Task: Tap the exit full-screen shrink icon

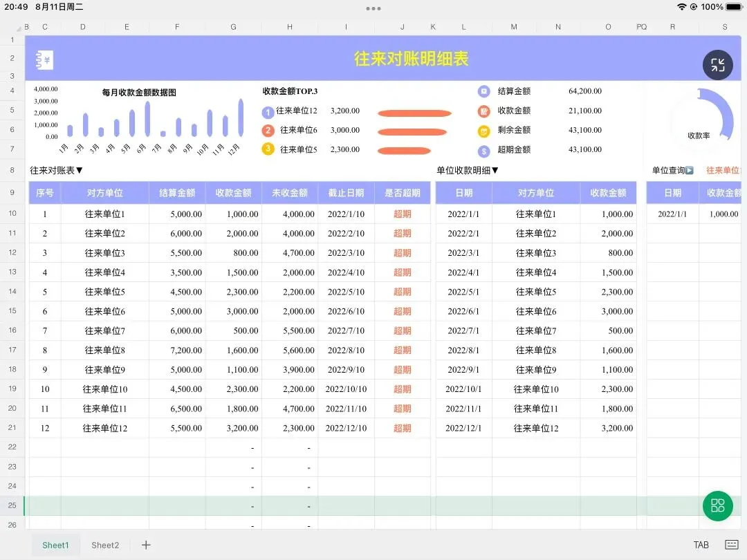Action: 717,65
